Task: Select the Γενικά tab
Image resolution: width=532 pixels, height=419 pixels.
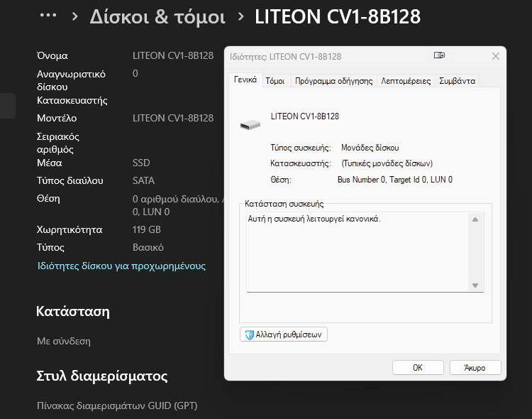Action: [x=245, y=80]
